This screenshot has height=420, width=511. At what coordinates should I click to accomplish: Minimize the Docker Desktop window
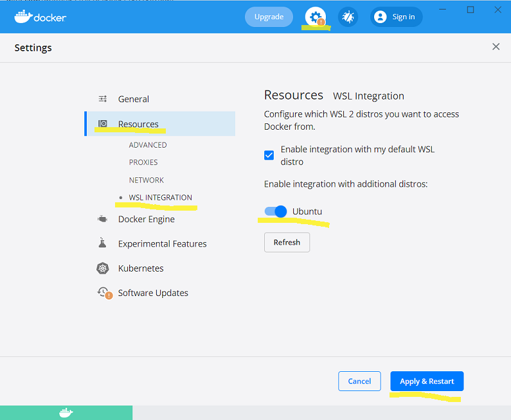442,10
